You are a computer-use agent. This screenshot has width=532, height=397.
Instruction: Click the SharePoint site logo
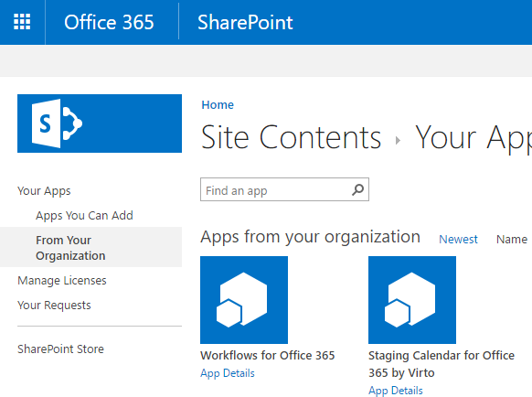coord(100,123)
